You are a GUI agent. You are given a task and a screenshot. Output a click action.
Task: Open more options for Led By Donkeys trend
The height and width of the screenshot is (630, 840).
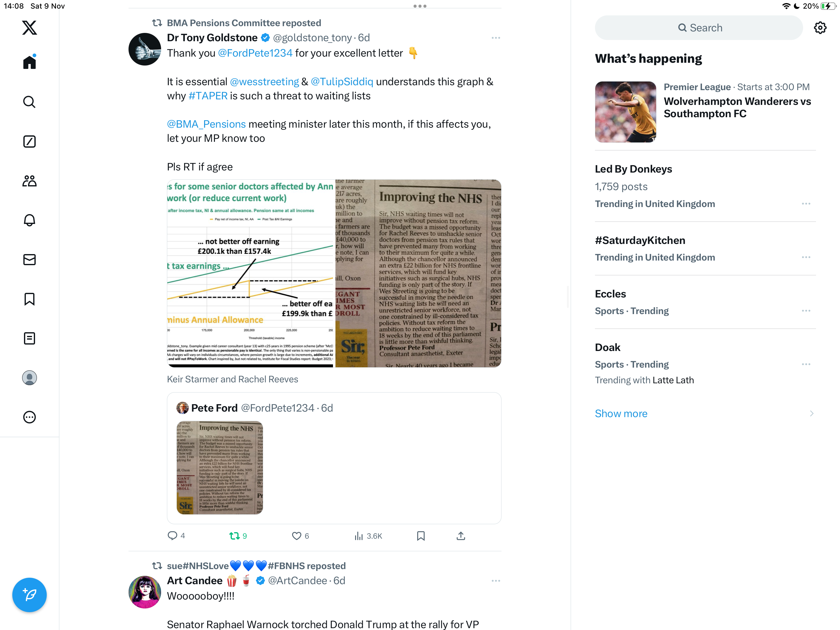[x=806, y=204]
